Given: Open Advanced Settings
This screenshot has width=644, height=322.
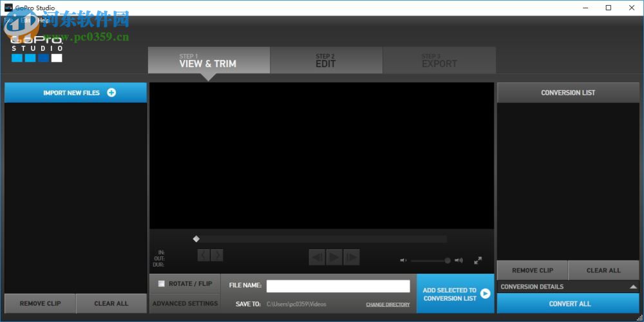Looking at the screenshot, I should [185, 303].
